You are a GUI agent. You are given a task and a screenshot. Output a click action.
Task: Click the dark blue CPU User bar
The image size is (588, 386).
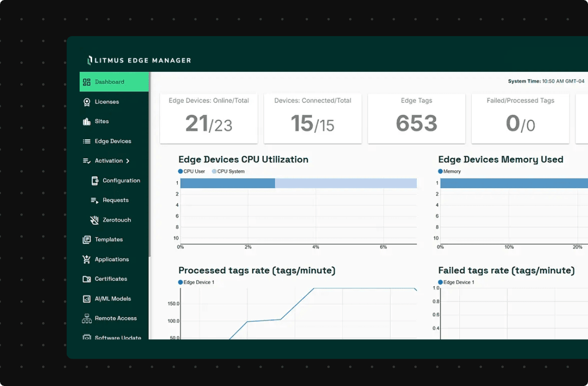227,183
